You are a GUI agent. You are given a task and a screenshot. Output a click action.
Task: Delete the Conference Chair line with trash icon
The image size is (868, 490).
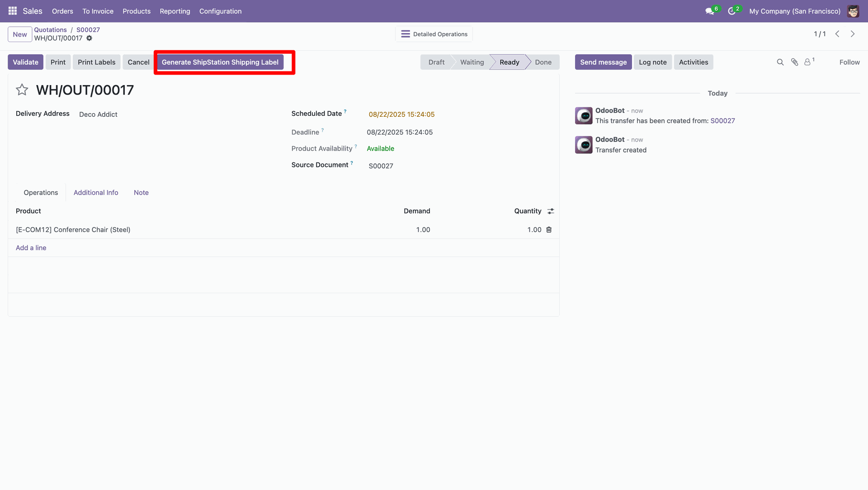tap(549, 230)
